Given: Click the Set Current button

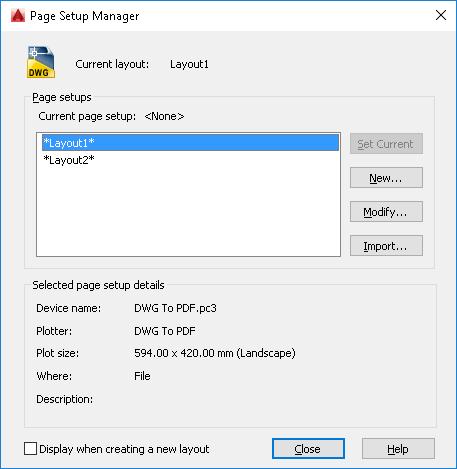Looking at the screenshot, I should click(386, 144).
